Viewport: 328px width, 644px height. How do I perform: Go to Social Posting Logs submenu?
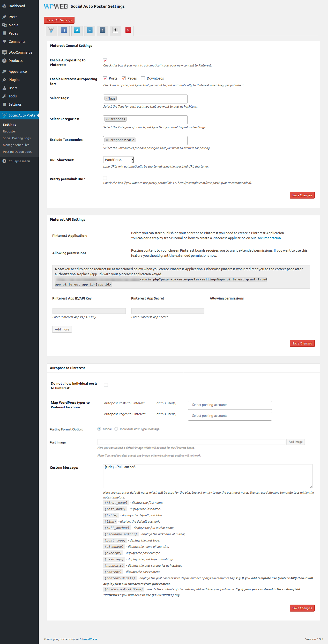[17, 138]
